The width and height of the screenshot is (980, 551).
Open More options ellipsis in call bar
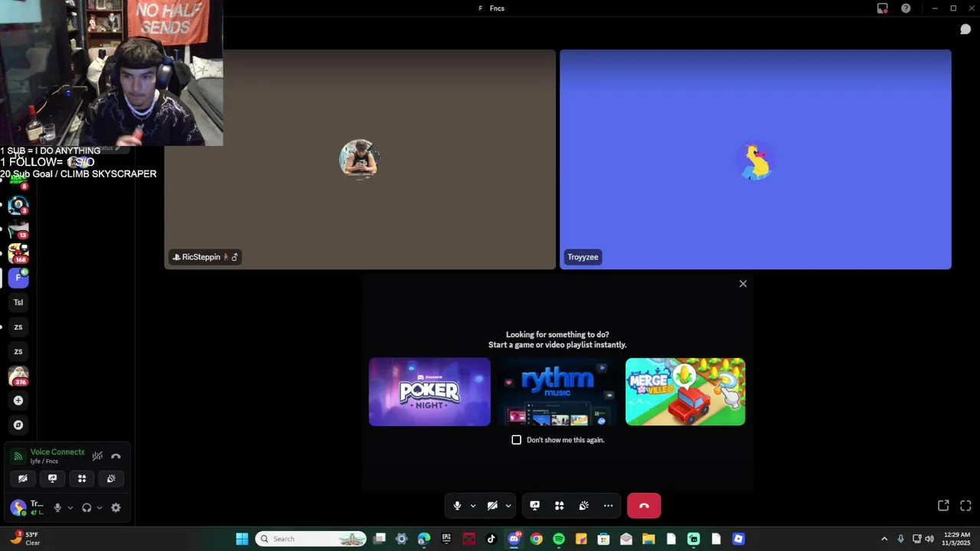pyautogui.click(x=608, y=506)
